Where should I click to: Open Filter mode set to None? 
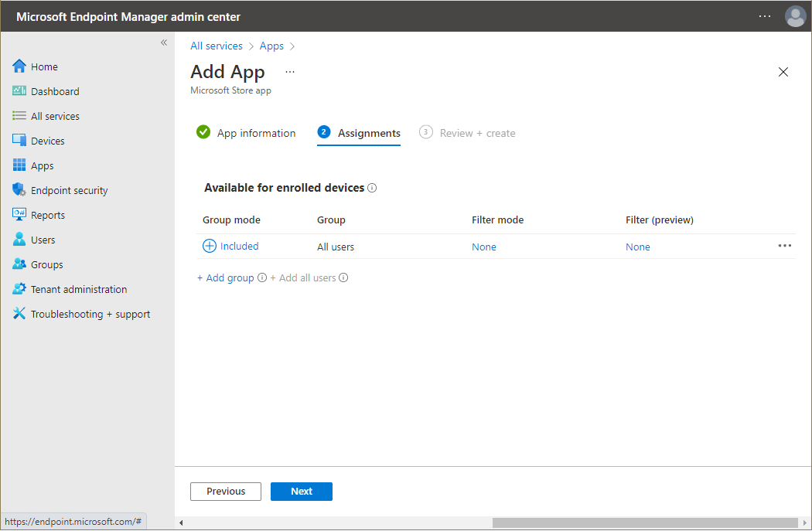click(483, 246)
